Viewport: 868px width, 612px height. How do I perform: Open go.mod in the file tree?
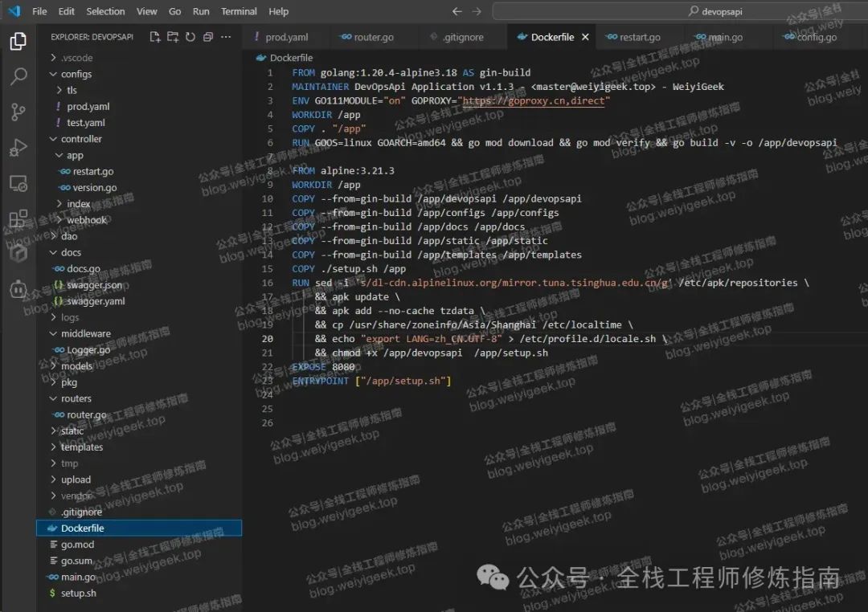point(139,544)
